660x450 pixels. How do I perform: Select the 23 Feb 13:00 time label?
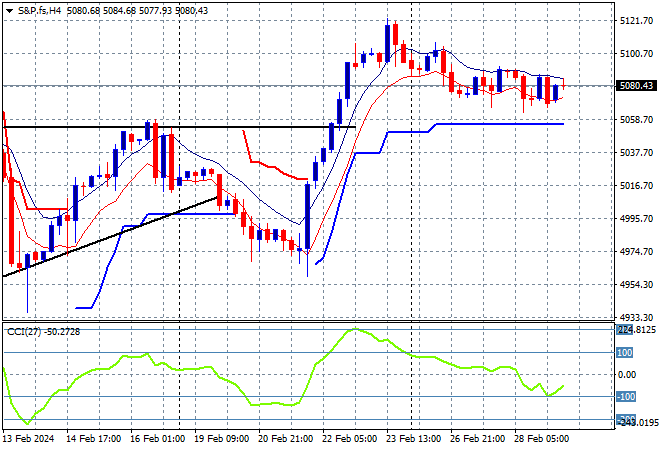coord(414,438)
